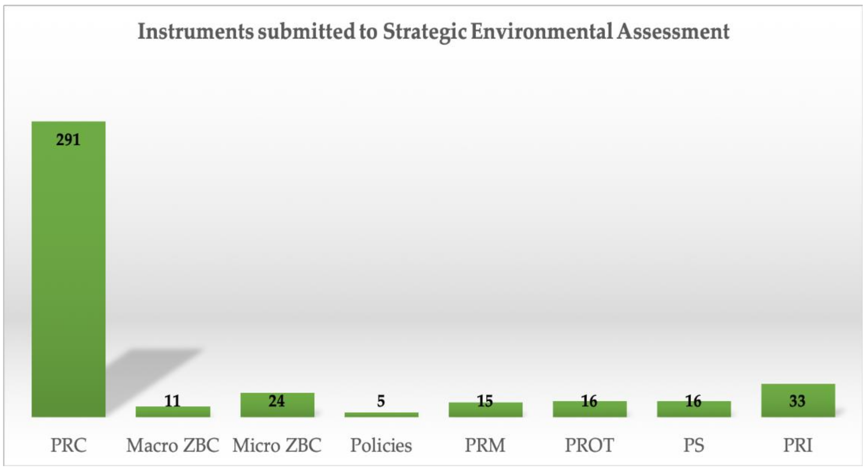Click the PRI axis label
Image resolution: width=868 pixels, height=470 pixels.
pos(798,445)
